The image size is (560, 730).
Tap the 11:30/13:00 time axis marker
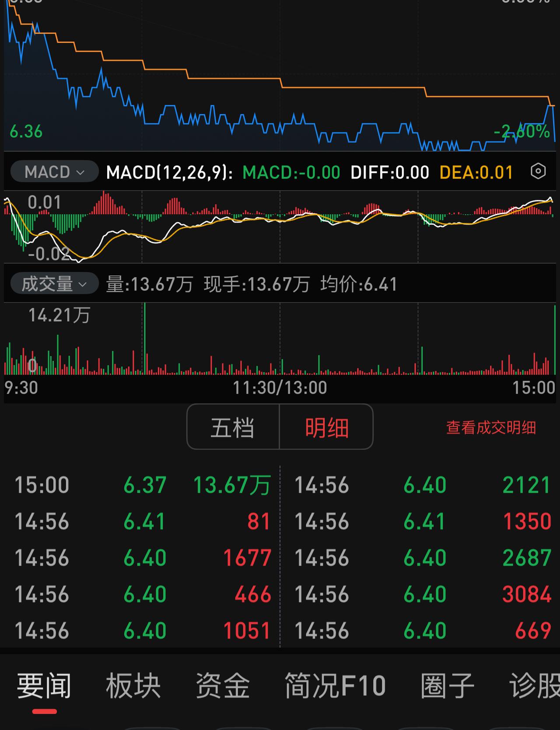(280, 388)
